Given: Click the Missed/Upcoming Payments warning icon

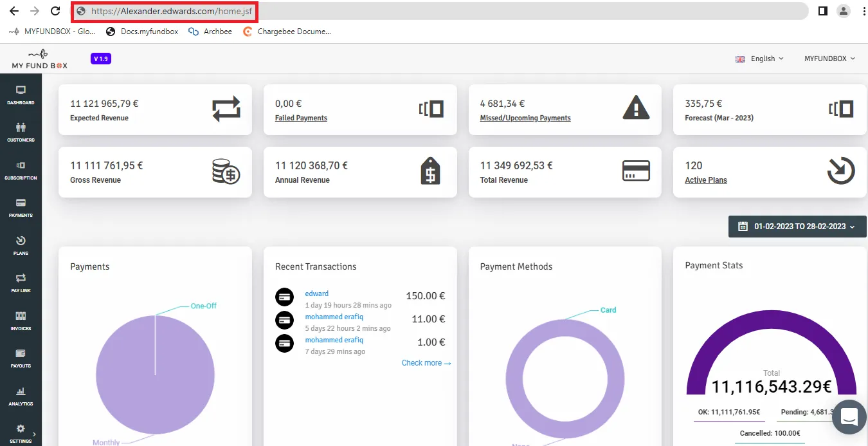Looking at the screenshot, I should pos(636,107).
